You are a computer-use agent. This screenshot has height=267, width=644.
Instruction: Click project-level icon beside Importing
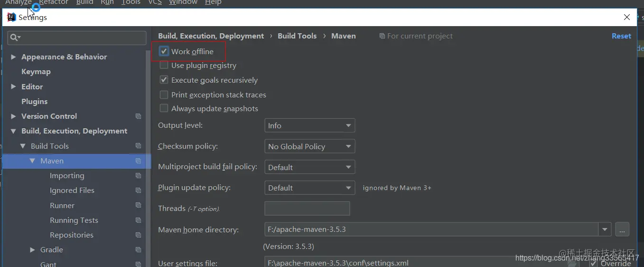tap(138, 176)
